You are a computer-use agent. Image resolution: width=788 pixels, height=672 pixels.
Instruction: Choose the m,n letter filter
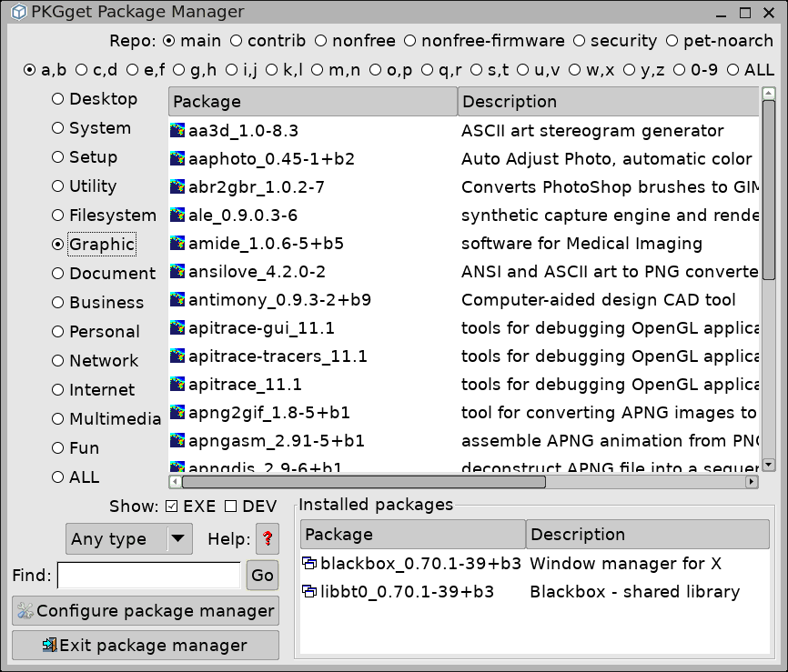[x=336, y=70]
